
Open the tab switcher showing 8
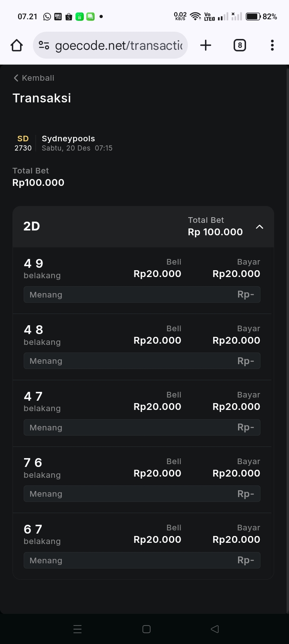[240, 45]
